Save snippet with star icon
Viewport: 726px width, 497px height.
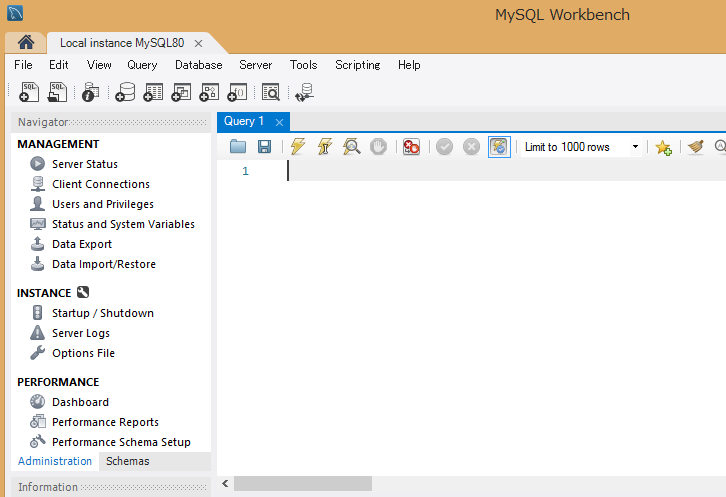coord(663,147)
